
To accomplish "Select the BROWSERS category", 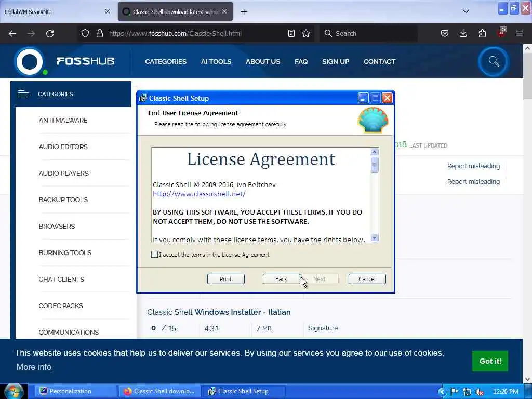I will click(57, 227).
